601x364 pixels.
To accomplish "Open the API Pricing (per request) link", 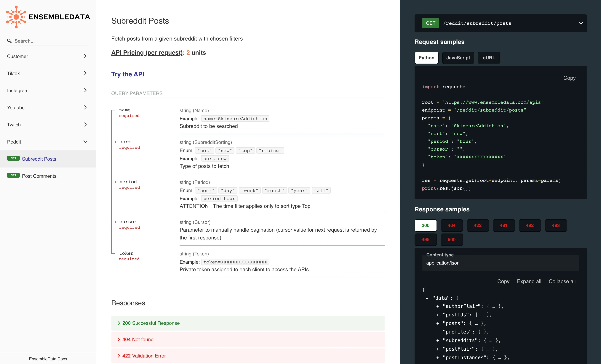I will [147, 53].
